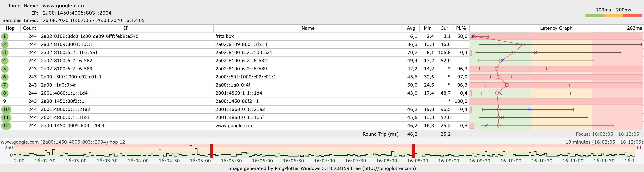This screenshot has height=172, width=644.
Task: Click the Samples Timed date range value
Action: click(x=94, y=20)
